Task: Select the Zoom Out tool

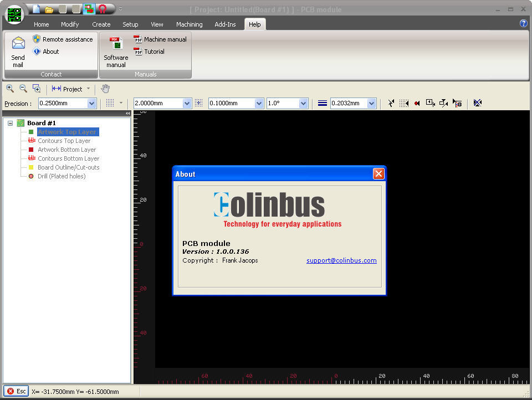Action: click(23, 89)
